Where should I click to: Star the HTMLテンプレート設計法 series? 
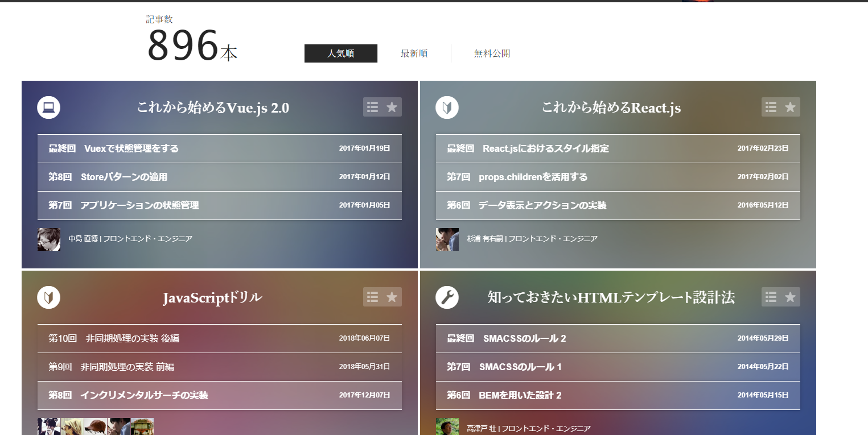pos(791,297)
